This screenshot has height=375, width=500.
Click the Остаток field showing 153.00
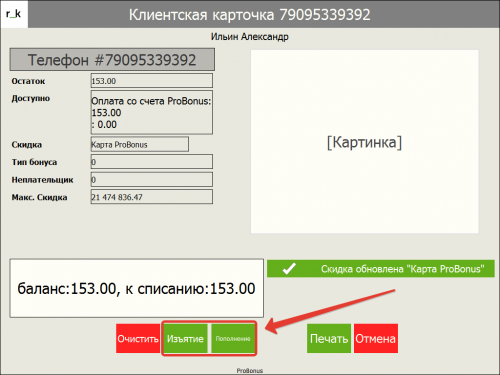152,81
